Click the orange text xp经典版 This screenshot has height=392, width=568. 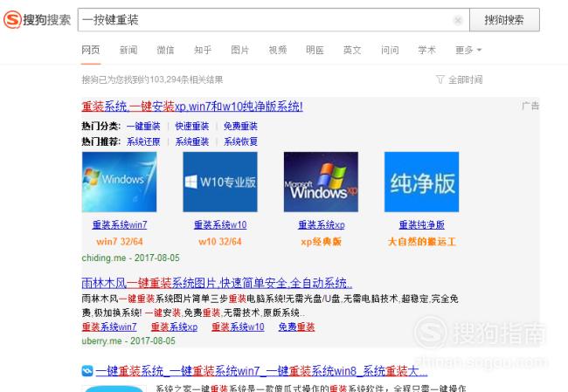click(x=322, y=242)
